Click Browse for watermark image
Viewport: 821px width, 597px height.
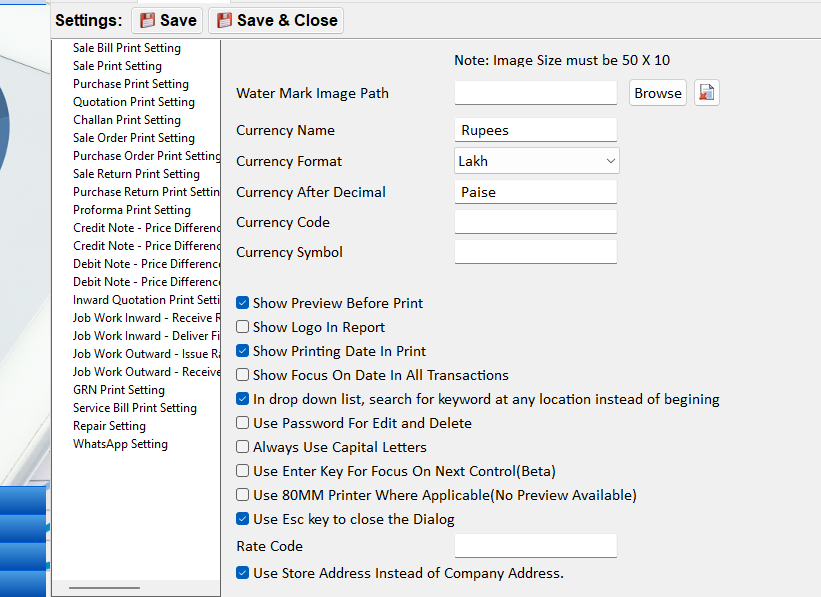pos(657,93)
